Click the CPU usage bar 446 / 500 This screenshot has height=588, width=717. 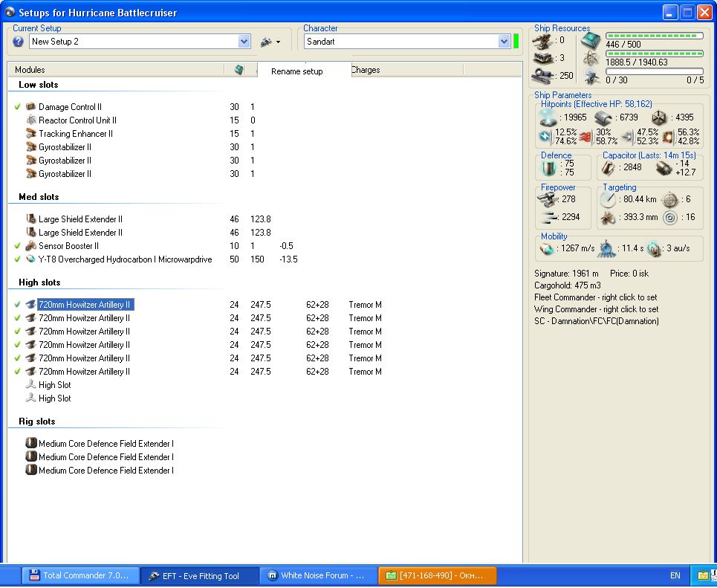pyautogui.click(x=655, y=36)
